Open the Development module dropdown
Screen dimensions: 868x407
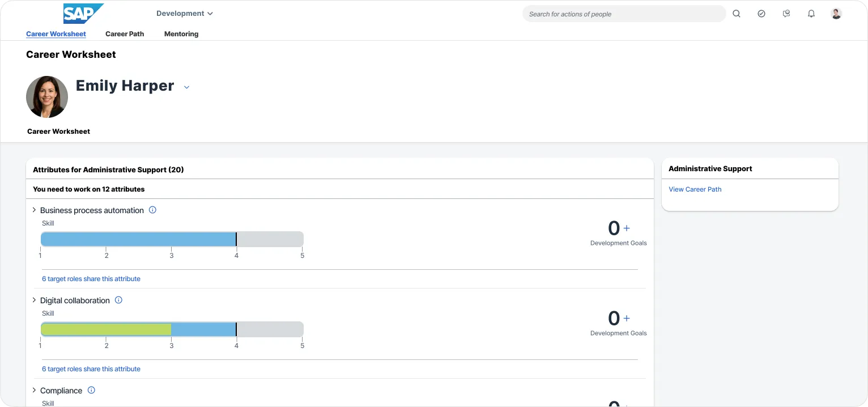coord(184,13)
